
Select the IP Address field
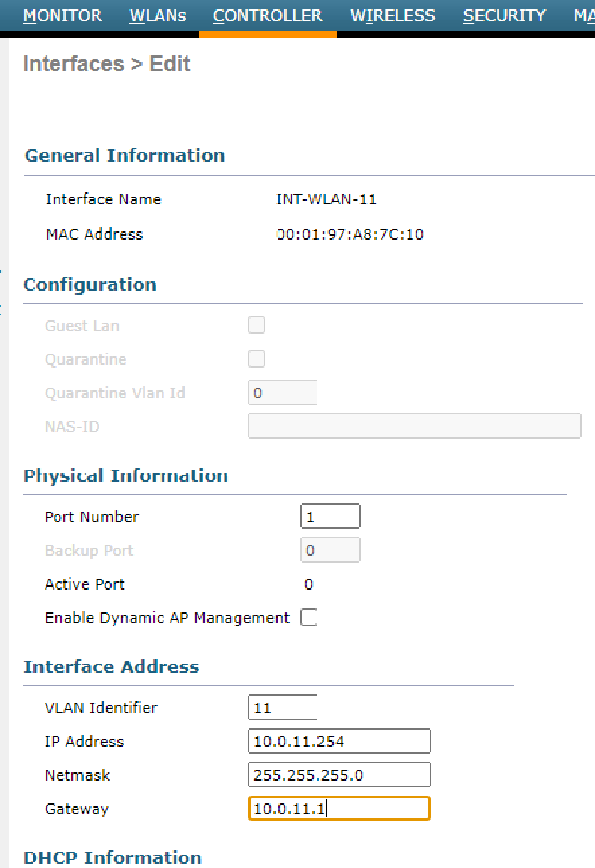[x=339, y=741]
